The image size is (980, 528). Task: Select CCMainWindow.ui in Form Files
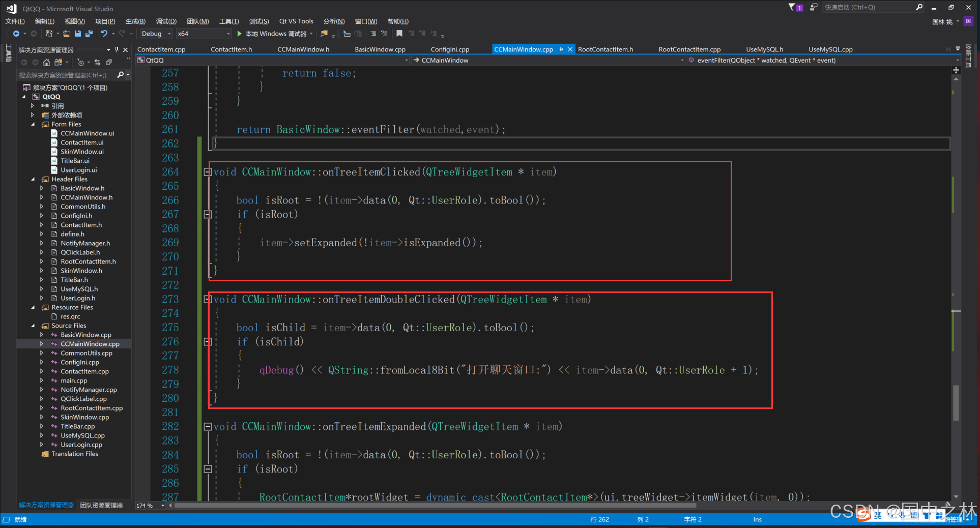88,133
